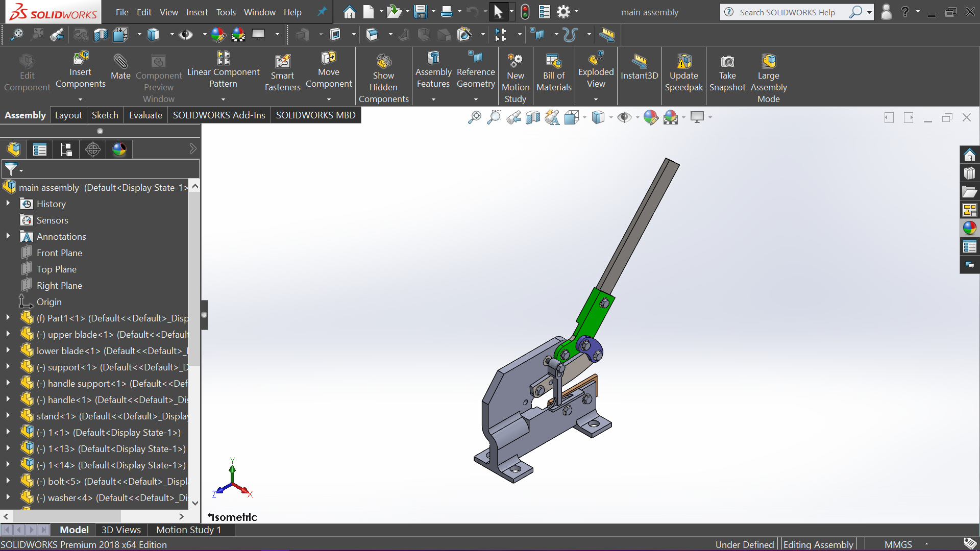This screenshot has width=980, height=551.
Task: Expand the handle<1> component
Action: point(8,399)
